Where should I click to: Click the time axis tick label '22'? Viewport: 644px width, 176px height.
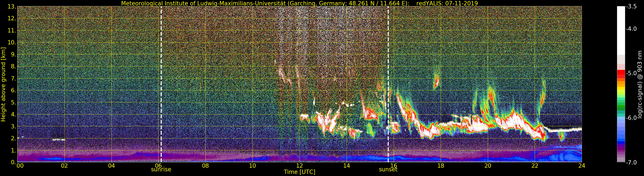coord(535,166)
